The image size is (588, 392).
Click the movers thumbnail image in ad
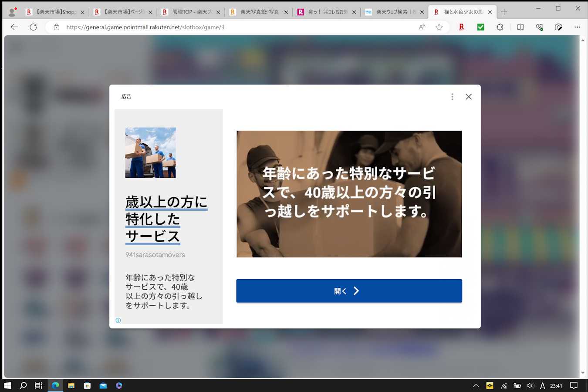pos(150,152)
